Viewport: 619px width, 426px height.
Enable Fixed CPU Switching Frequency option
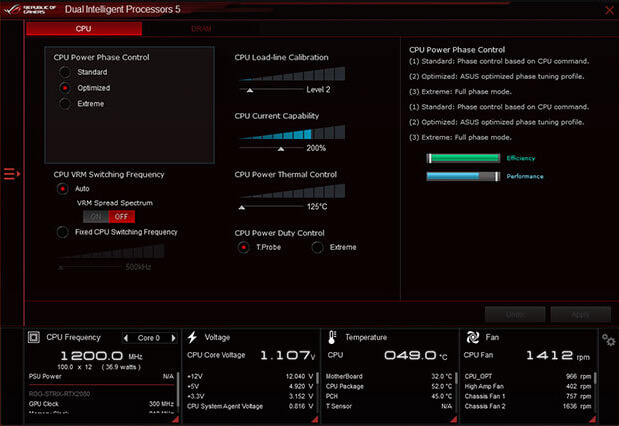click(64, 232)
